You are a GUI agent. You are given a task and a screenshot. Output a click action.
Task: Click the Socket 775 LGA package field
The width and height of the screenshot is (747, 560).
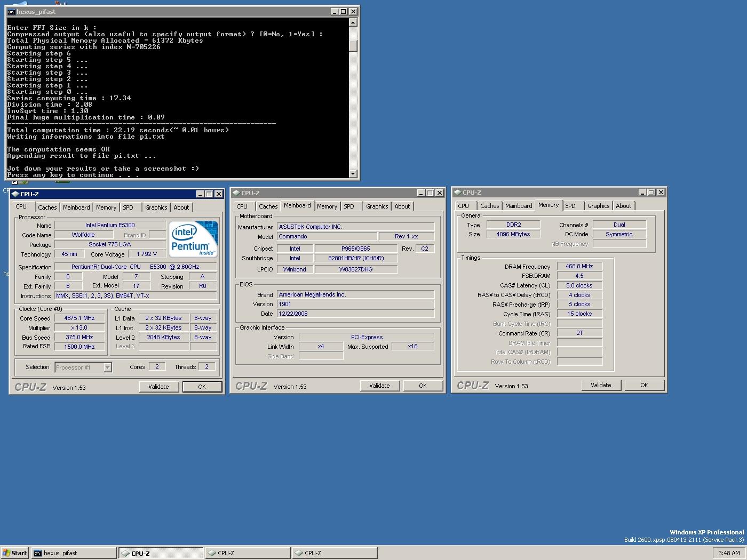click(x=110, y=245)
